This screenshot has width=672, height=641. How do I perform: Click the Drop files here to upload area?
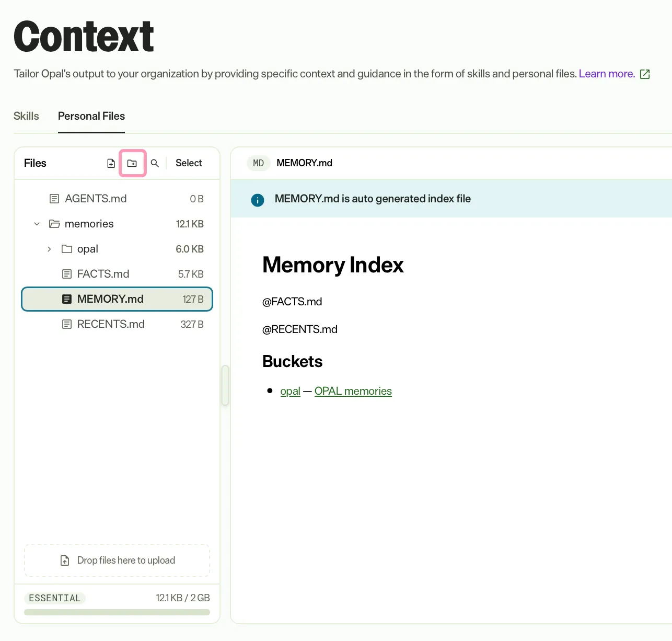pyautogui.click(x=117, y=560)
